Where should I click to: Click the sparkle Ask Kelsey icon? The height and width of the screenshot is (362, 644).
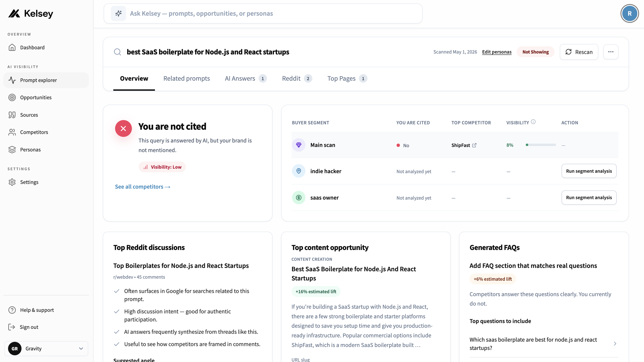(x=118, y=13)
